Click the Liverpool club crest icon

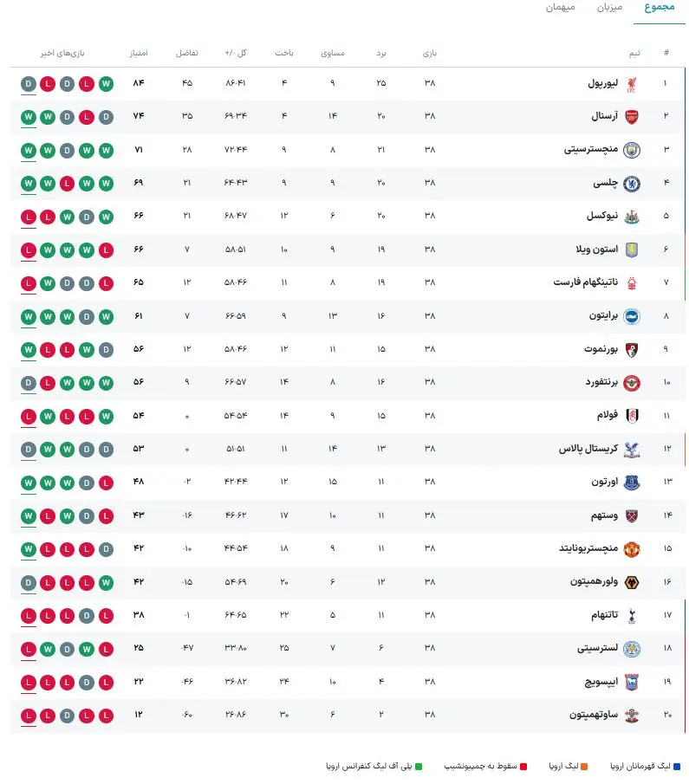coord(632,84)
